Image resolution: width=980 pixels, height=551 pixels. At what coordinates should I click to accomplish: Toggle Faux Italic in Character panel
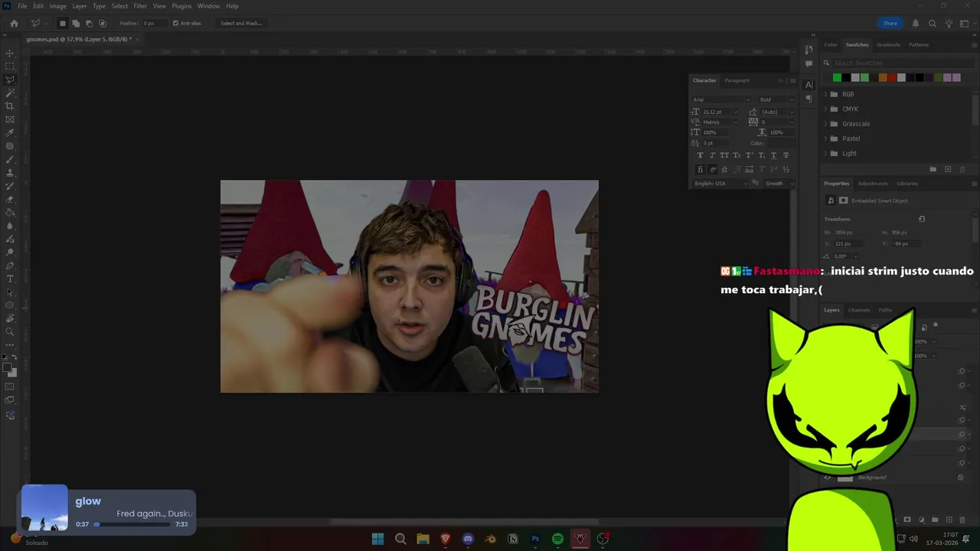pos(712,155)
